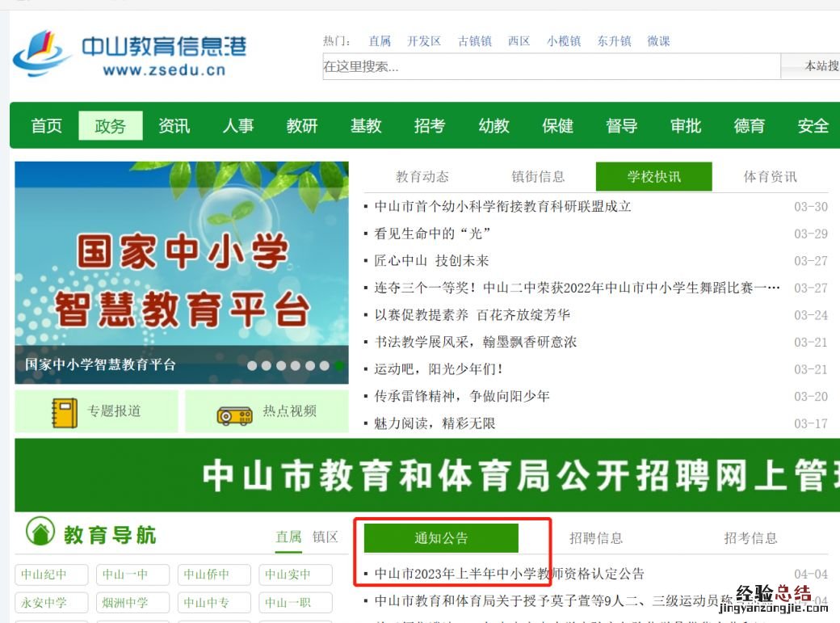Open the 幼教 nav item
Viewport: 840px width, 623px height.
(494, 126)
